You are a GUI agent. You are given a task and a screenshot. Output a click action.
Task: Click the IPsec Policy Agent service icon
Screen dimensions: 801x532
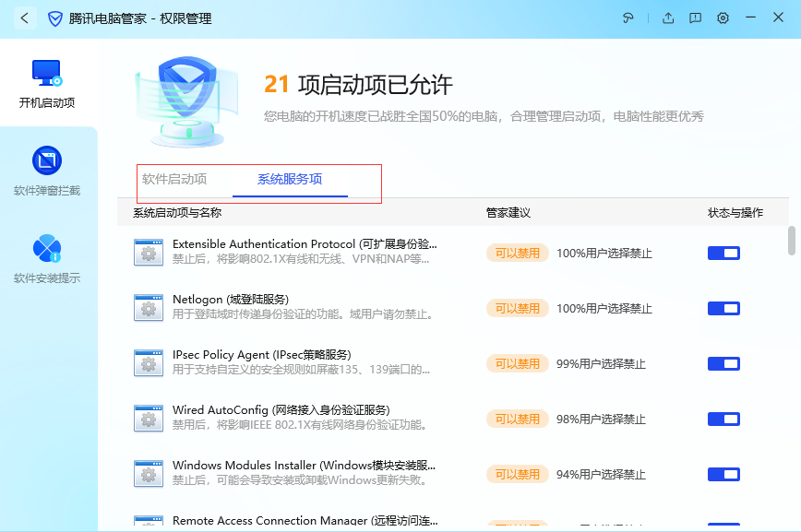(x=149, y=363)
